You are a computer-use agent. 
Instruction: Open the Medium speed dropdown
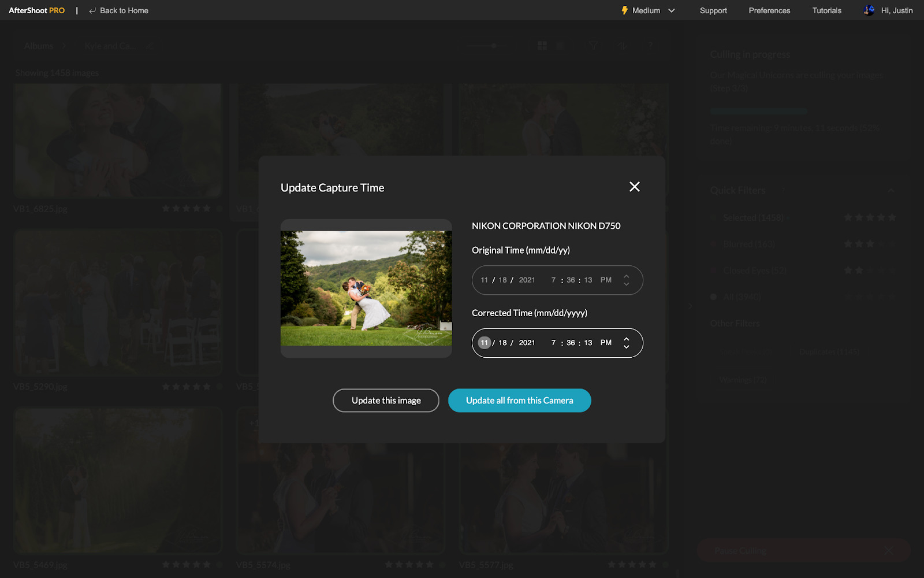(x=654, y=10)
